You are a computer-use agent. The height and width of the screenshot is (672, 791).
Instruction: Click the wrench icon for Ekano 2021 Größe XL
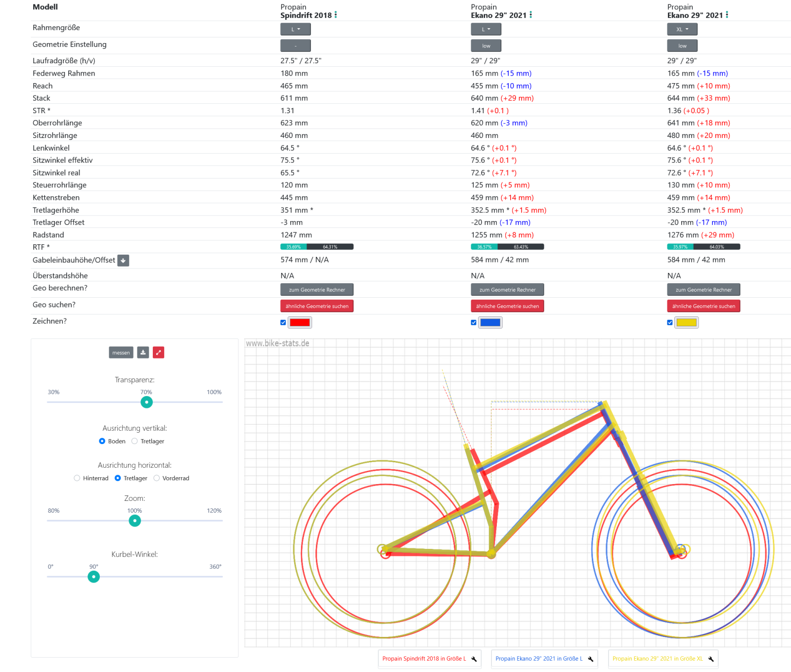[x=711, y=659]
